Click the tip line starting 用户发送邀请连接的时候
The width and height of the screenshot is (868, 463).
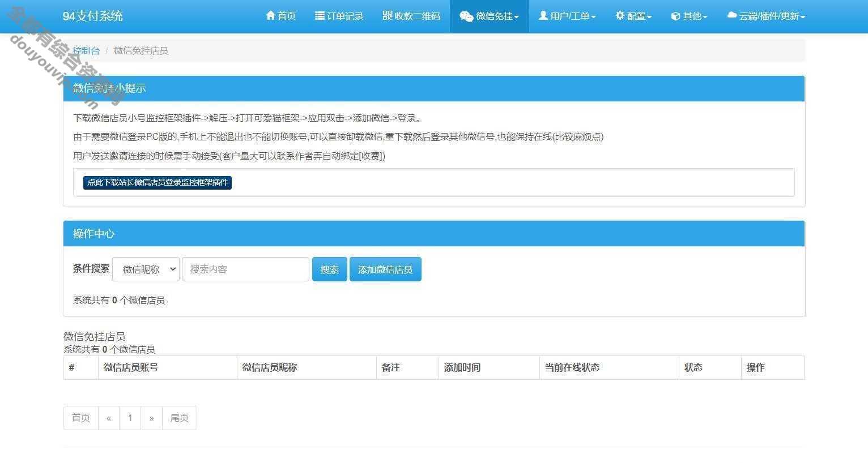click(x=229, y=156)
